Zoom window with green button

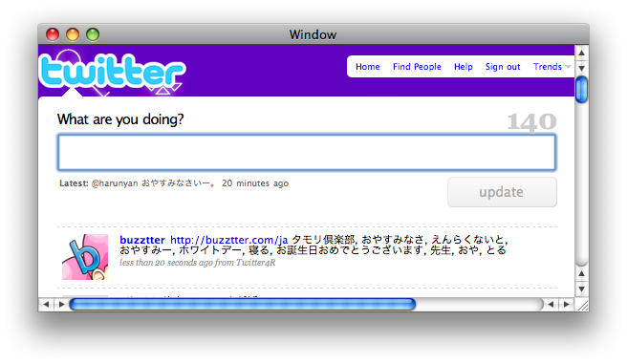point(93,34)
